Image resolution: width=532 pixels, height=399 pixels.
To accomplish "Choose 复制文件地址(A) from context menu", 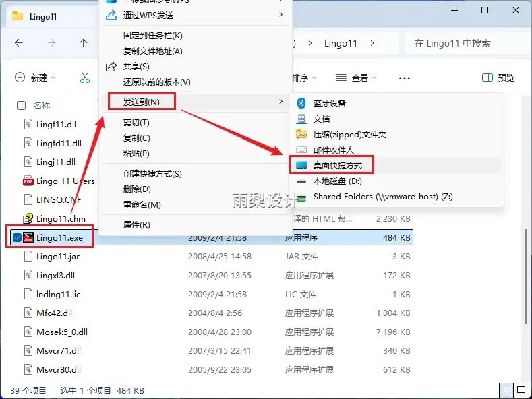I will point(152,51).
